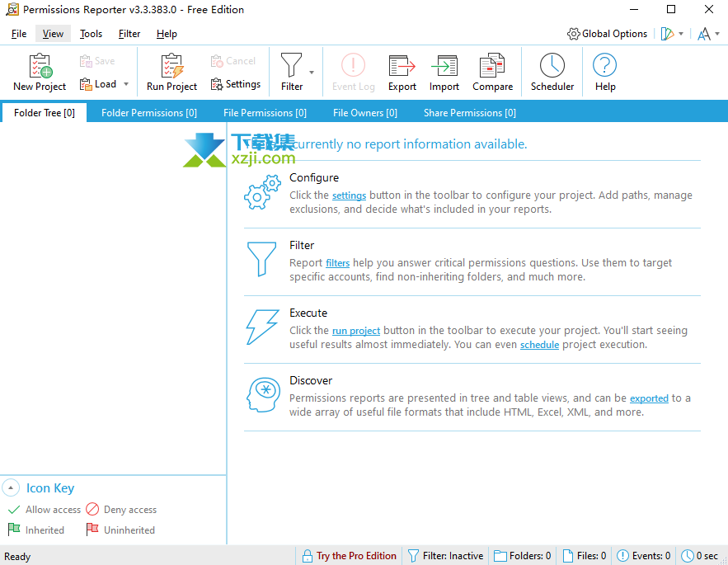Switch to the Share Permissions tab
Screen dimensions: 728x565
click(470, 113)
